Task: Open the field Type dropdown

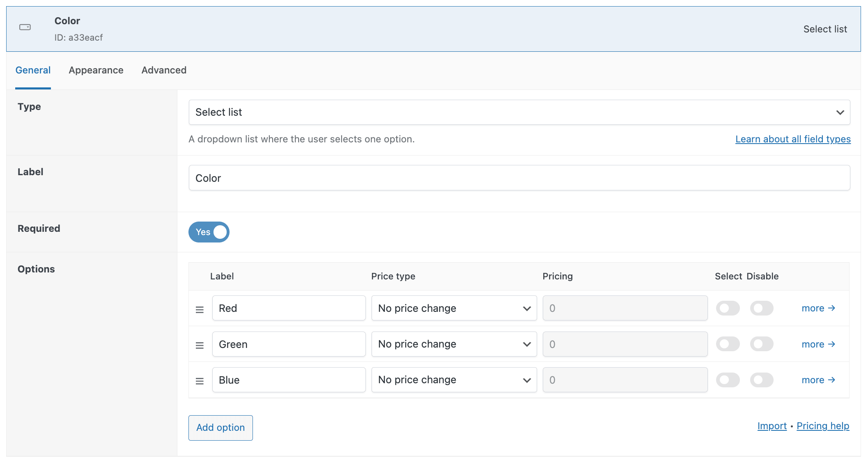Action: click(x=519, y=112)
